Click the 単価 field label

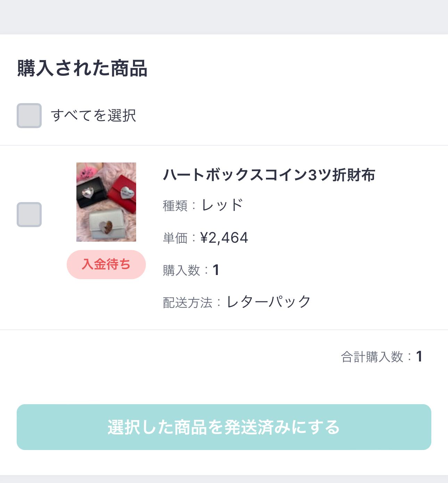[x=175, y=238]
